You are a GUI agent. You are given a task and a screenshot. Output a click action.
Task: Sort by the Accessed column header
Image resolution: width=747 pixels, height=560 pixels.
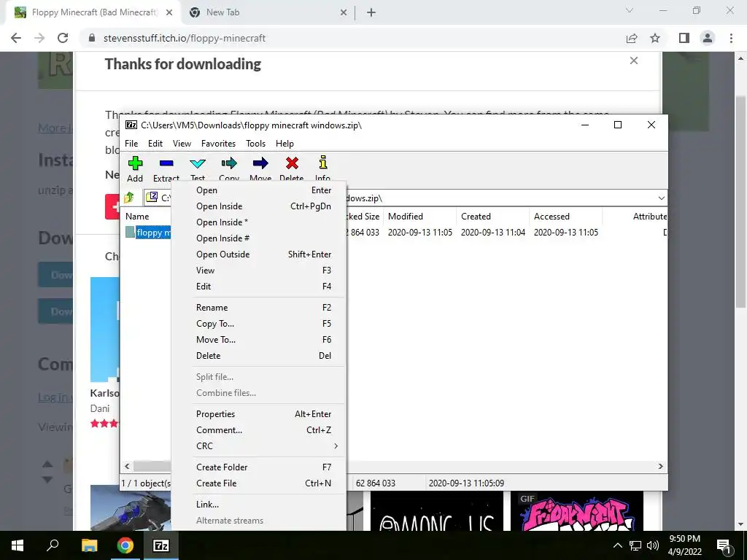566,216
